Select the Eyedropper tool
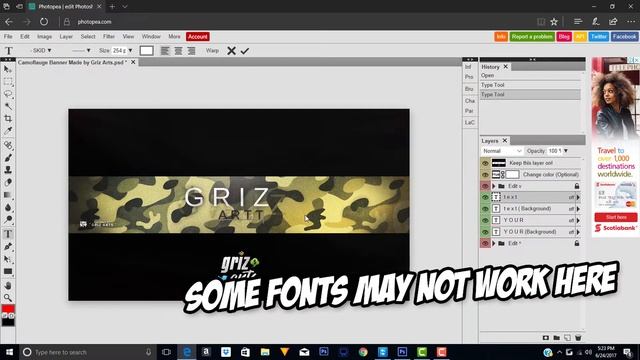 pos(8,131)
